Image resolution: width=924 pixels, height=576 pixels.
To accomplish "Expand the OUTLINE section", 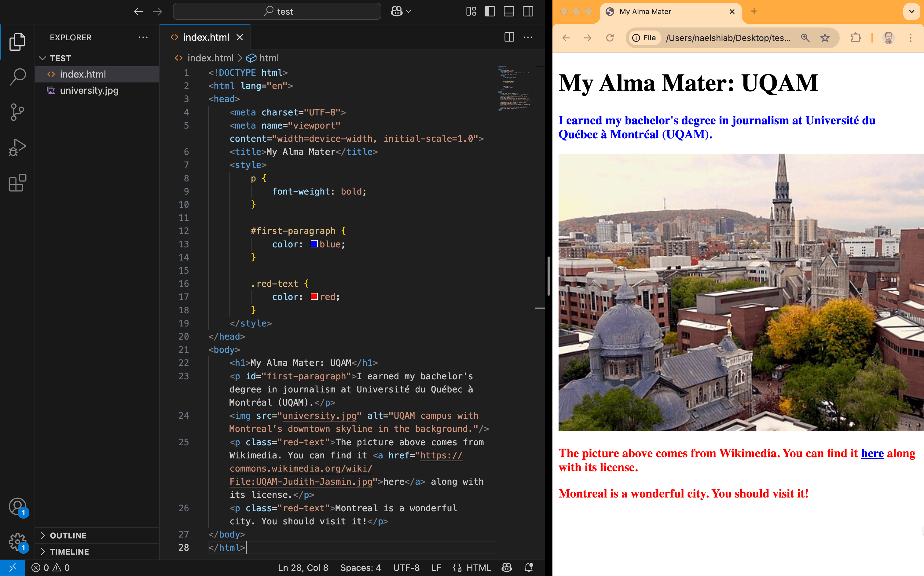I will click(x=97, y=536).
